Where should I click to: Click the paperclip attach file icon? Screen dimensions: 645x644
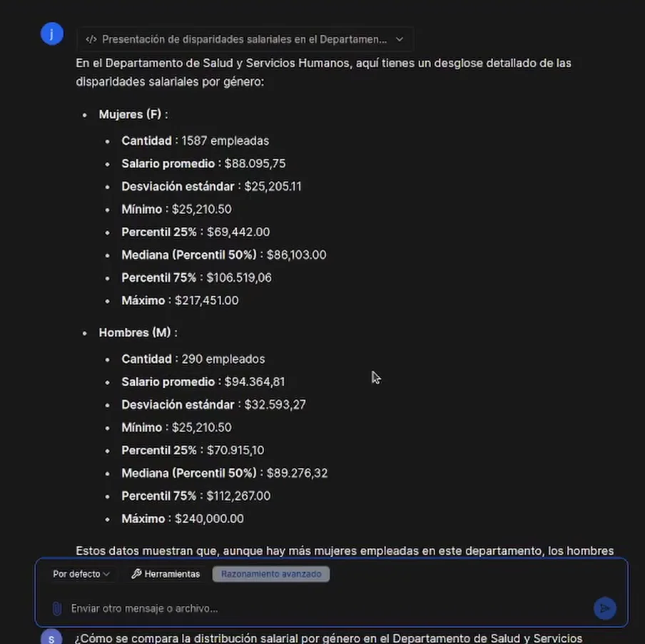tap(56, 608)
